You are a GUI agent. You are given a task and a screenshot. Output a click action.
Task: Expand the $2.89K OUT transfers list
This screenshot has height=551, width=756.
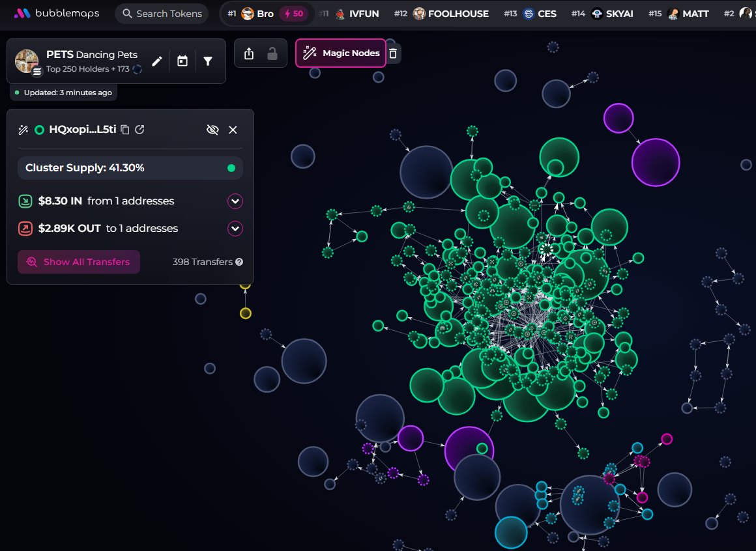[235, 229]
